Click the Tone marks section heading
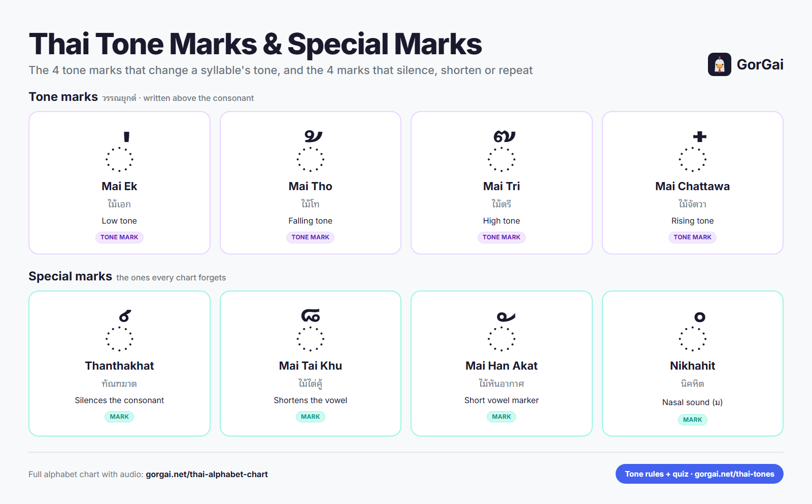The image size is (812, 504). (63, 97)
